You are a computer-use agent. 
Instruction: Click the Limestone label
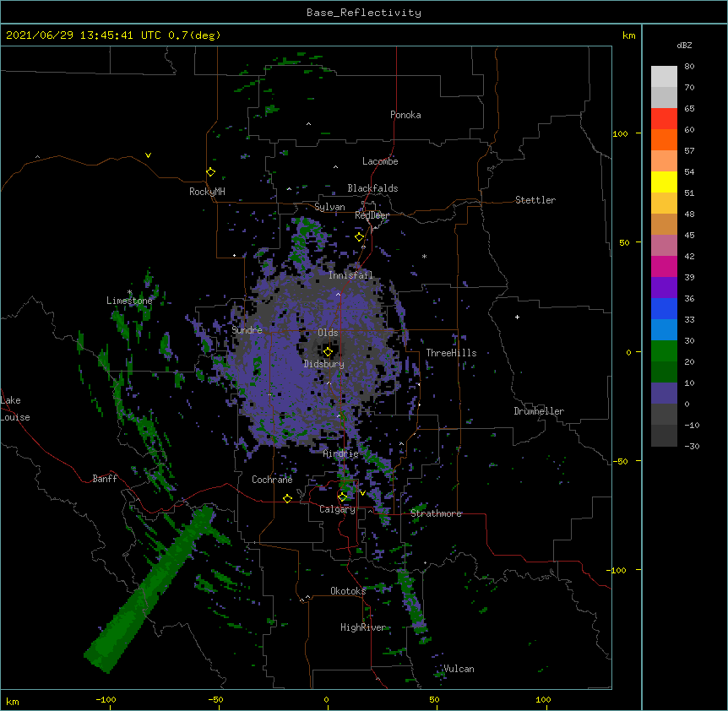click(x=129, y=301)
